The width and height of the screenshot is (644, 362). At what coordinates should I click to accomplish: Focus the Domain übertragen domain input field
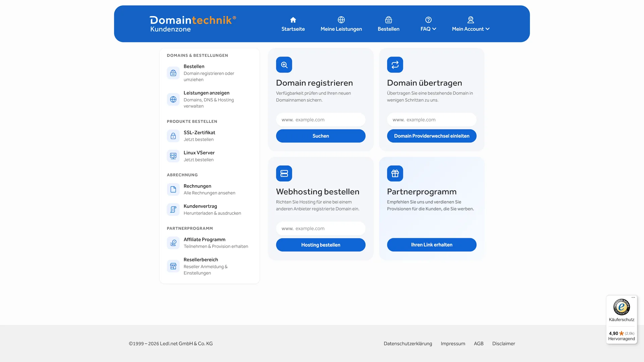pos(432,120)
